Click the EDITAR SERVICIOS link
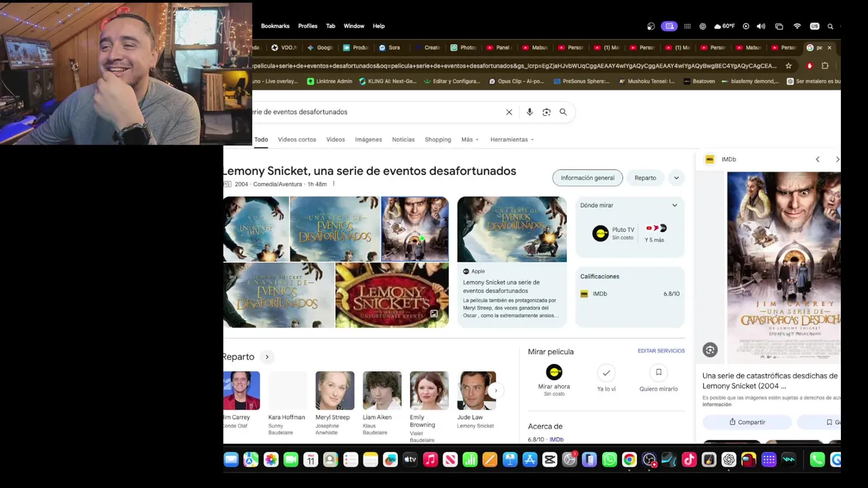868x488 pixels. click(x=661, y=351)
